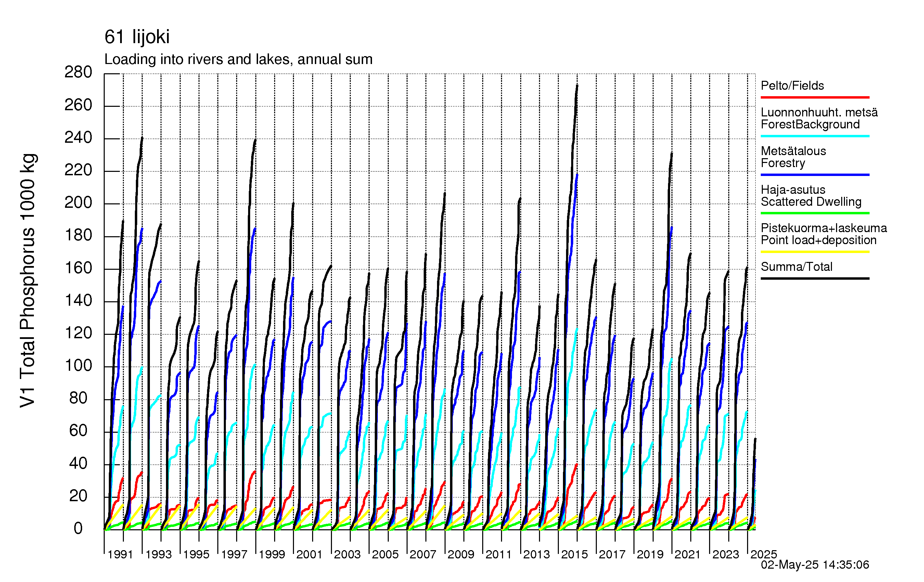Click y-axis value 60
The height and width of the screenshot is (582, 924).
tap(78, 431)
